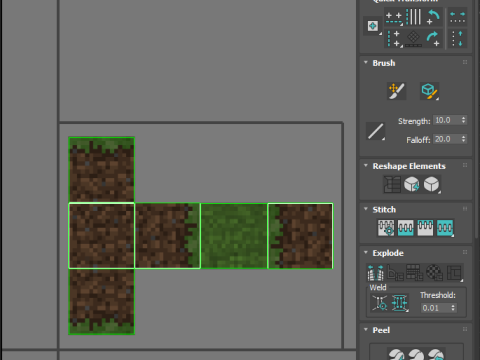Collapse the Brush rollout

point(366,63)
